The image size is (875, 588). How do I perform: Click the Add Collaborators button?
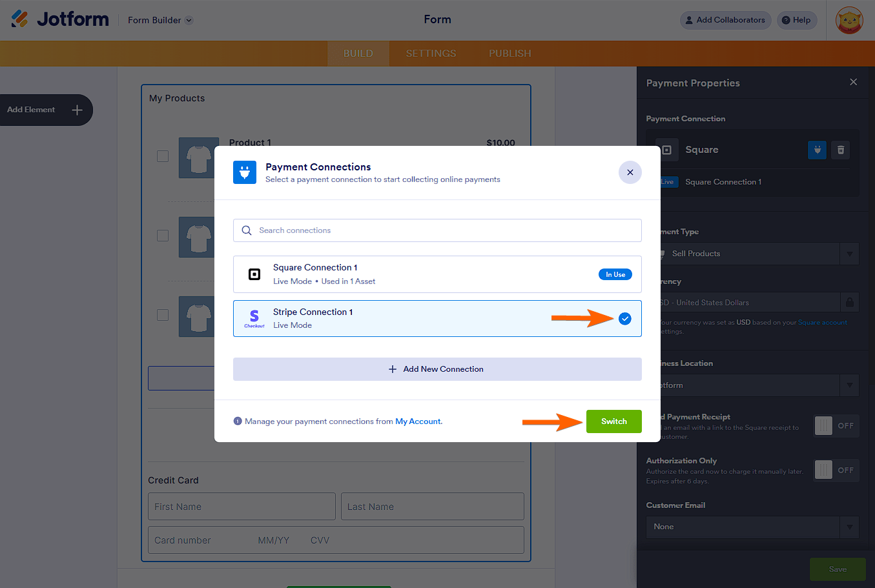tap(725, 20)
